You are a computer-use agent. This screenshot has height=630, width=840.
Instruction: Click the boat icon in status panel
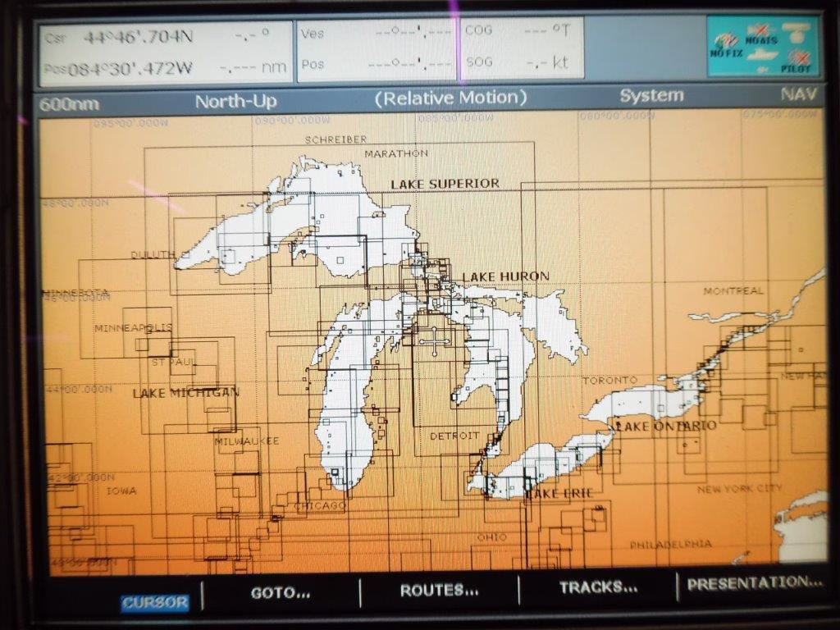[x=761, y=54]
